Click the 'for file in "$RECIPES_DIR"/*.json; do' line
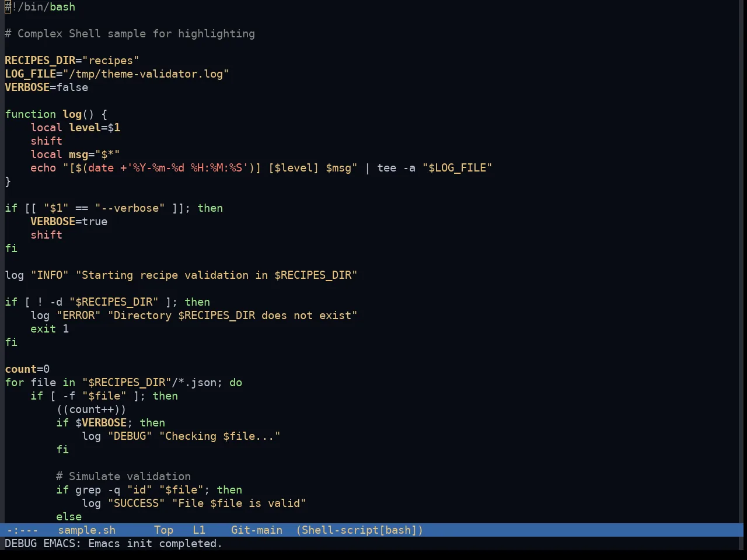 [124, 383]
